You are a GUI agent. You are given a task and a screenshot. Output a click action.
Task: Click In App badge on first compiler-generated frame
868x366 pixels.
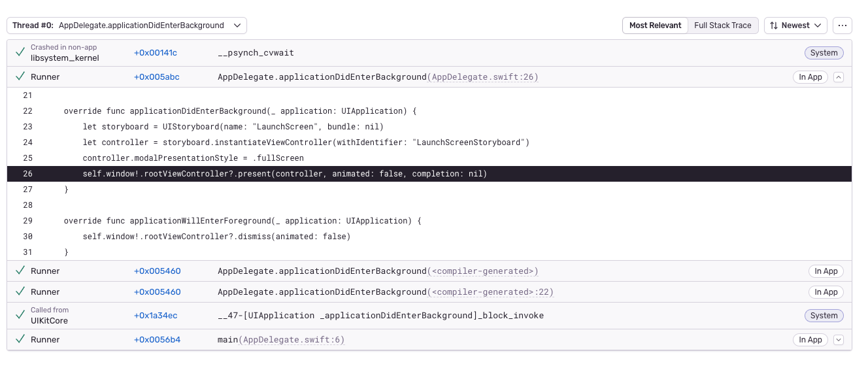[x=826, y=271]
